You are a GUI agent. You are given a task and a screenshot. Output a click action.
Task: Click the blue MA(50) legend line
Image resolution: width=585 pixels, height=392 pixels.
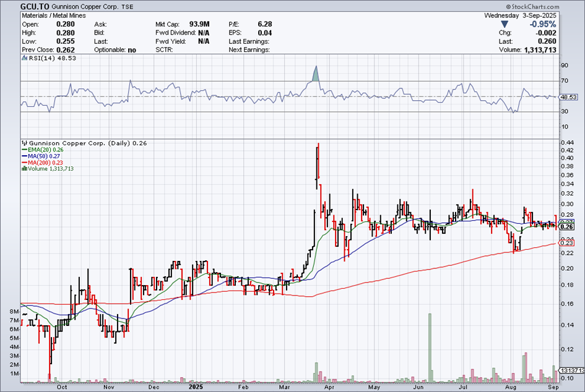click(x=25, y=156)
